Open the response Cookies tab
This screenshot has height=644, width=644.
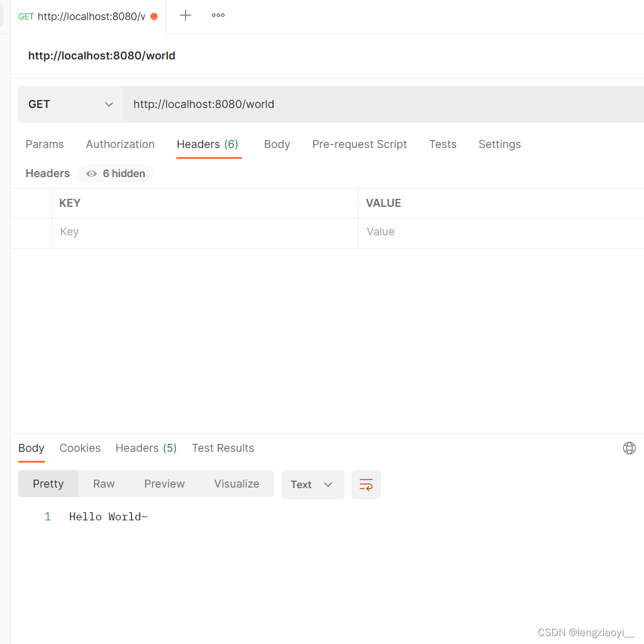coord(80,448)
